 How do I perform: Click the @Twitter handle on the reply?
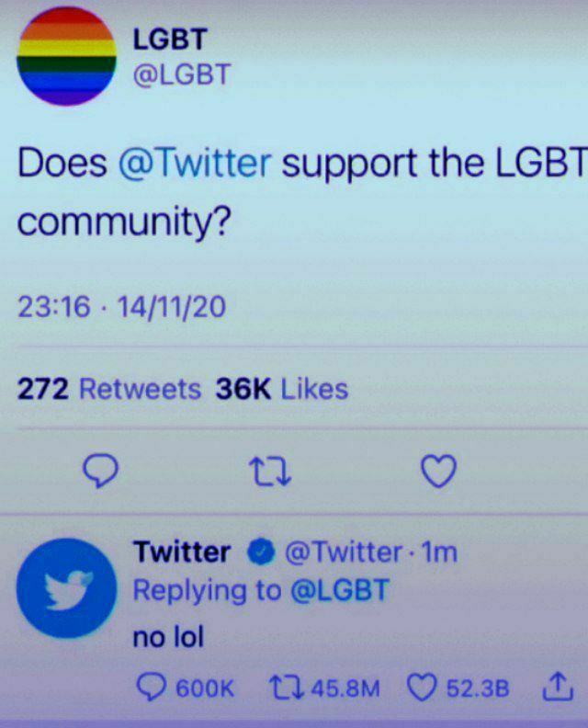pos(344,552)
